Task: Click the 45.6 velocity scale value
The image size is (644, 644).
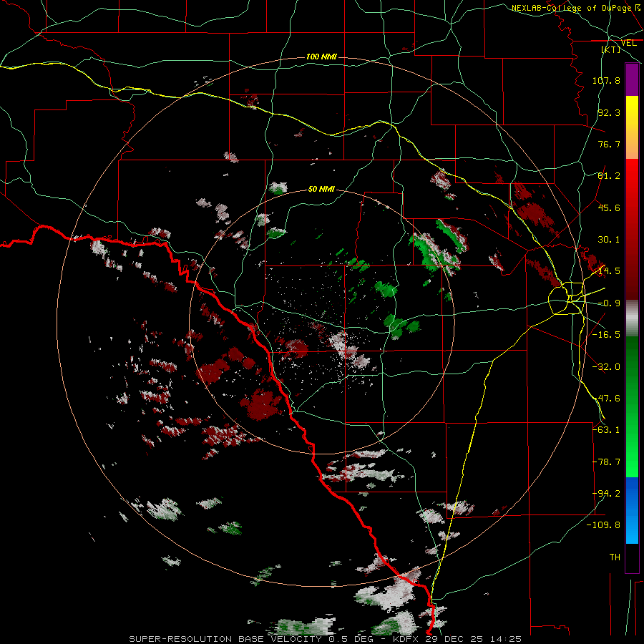Action: pyautogui.click(x=609, y=208)
